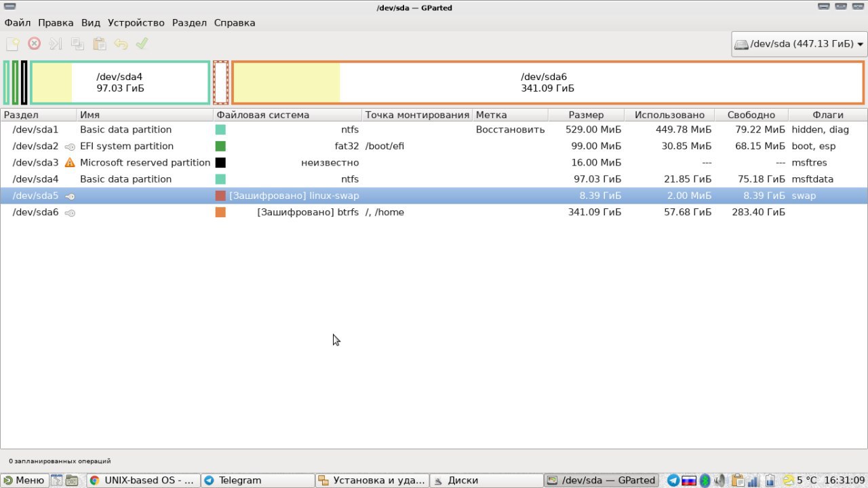Select the /dev/sda3 partition row
Screen dimensions: 868x488
click(x=434, y=163)
